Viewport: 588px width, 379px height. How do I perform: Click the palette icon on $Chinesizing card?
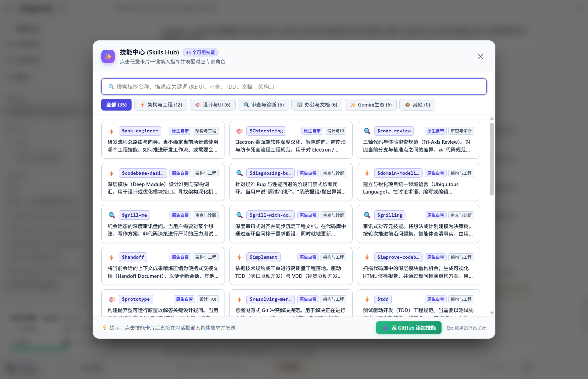[239, 131]
